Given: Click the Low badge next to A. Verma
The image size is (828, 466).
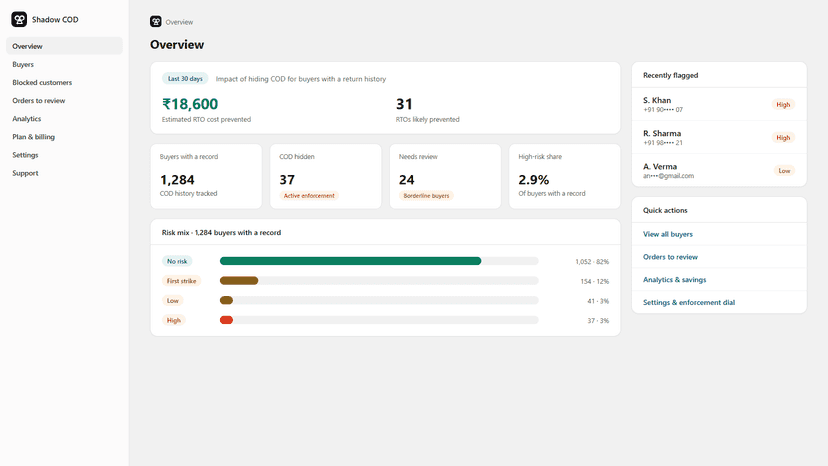Looking at the screenshot, I should click(x=784, y=170).
